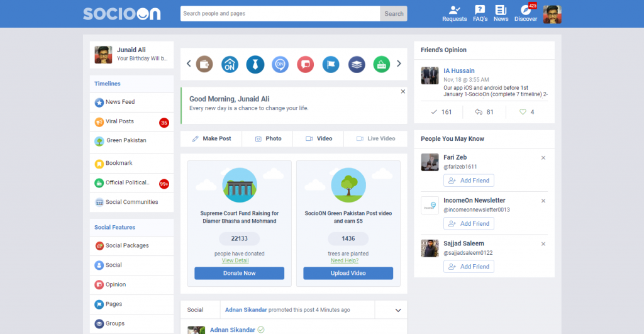Click the search people and pages field
Screen dimensions: 644x334
click(x=280, y=14)
